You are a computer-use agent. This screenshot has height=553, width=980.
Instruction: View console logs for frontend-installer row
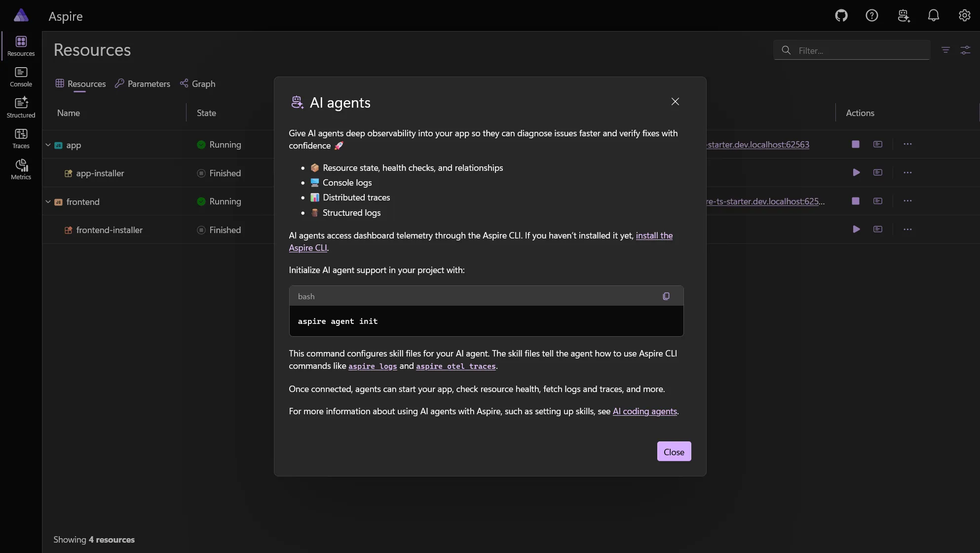coord(878,229)
